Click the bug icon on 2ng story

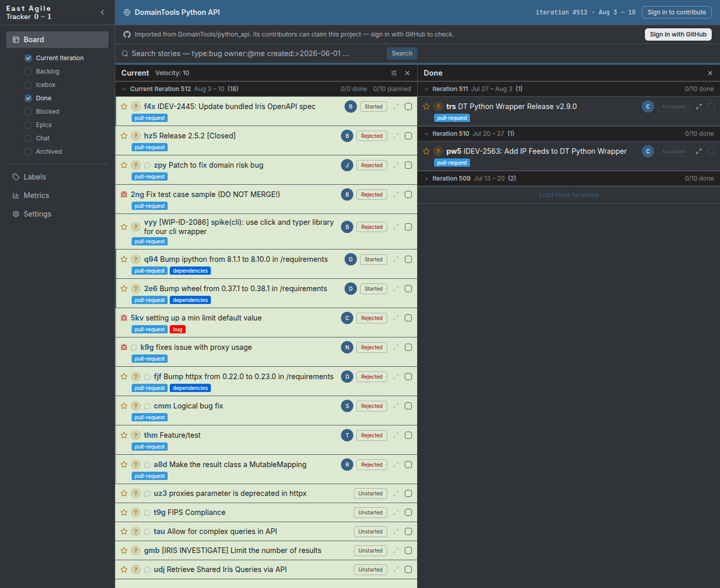124,194
